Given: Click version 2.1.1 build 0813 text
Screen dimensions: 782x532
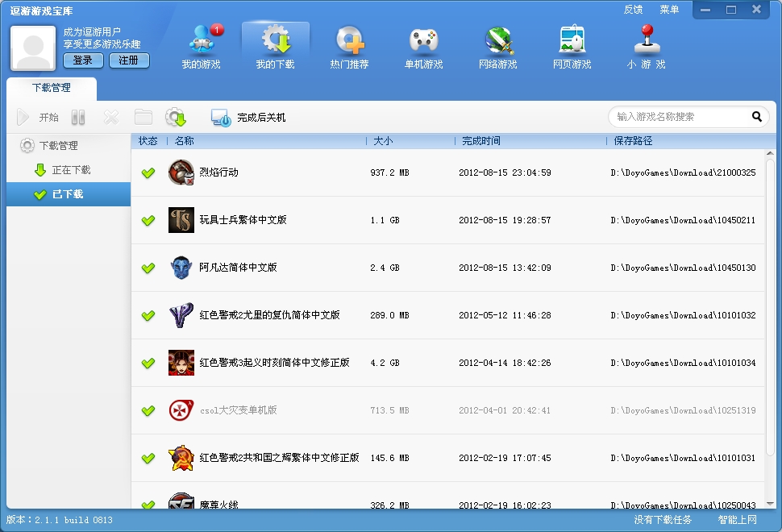Looking at the screenshot, I should click(x=60, y=520).
